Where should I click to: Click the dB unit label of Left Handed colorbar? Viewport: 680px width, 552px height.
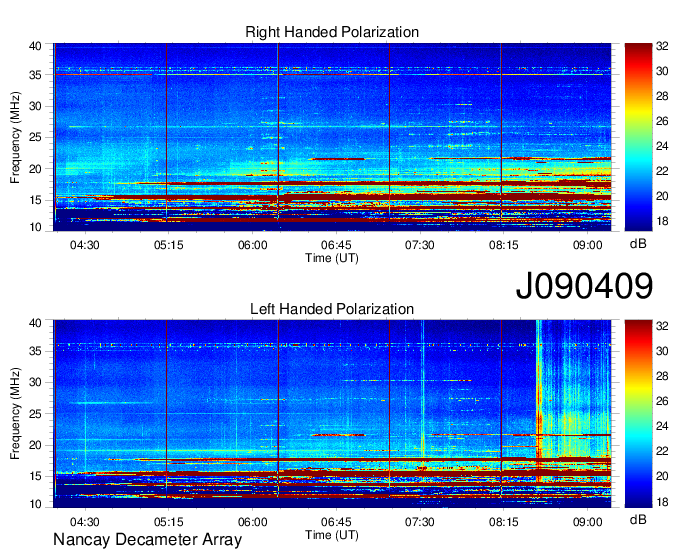pos(638,519)
